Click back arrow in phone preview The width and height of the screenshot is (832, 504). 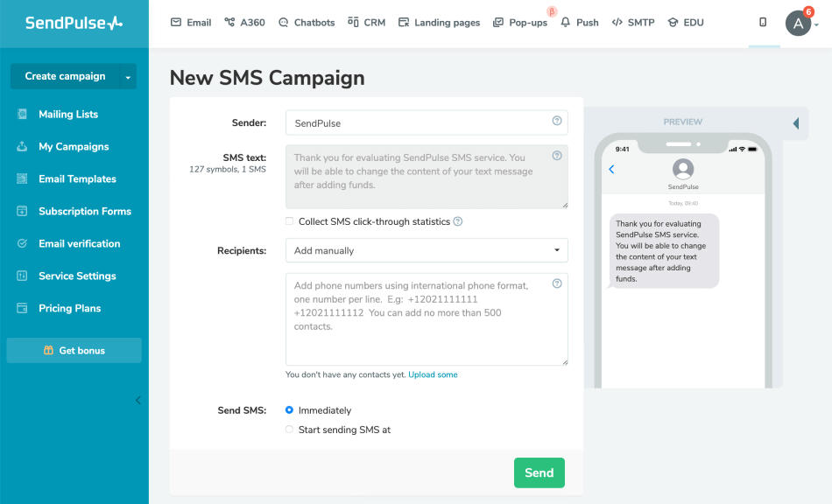tap(611, 170)
